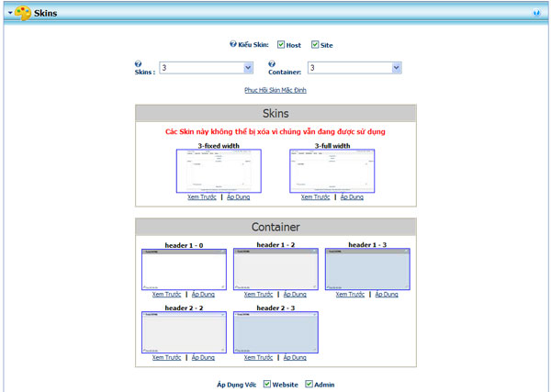Toggle the Admin checkbox
The image size is (551, 392).
[x=309, y=384]
